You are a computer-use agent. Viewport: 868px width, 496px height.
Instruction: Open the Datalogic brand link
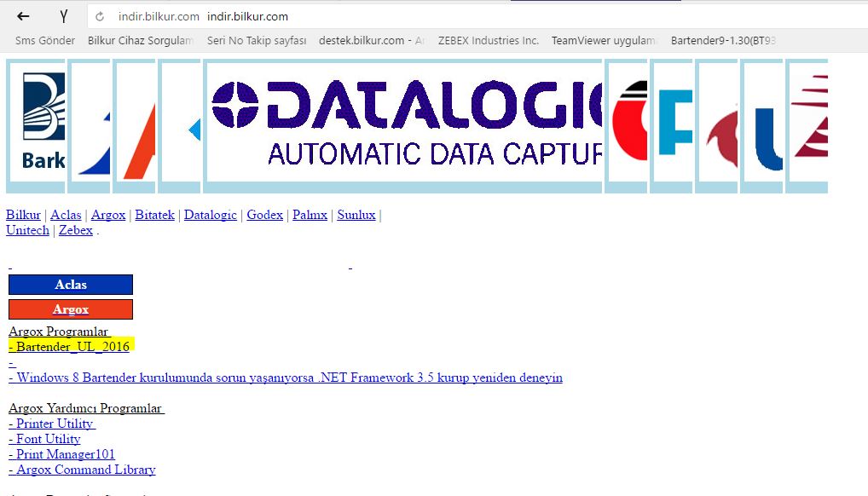click(211, 215)
